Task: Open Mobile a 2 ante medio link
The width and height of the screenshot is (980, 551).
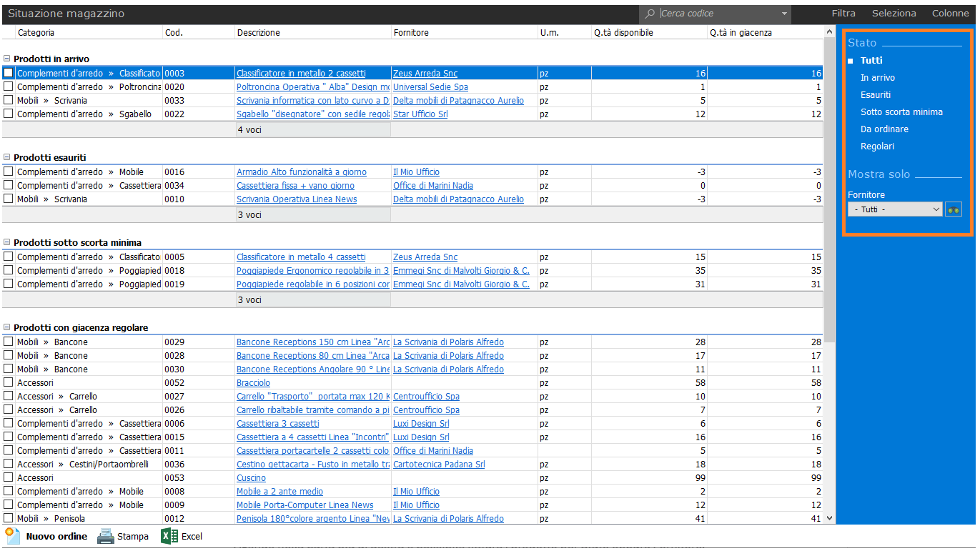Action: tap(279, 492)
